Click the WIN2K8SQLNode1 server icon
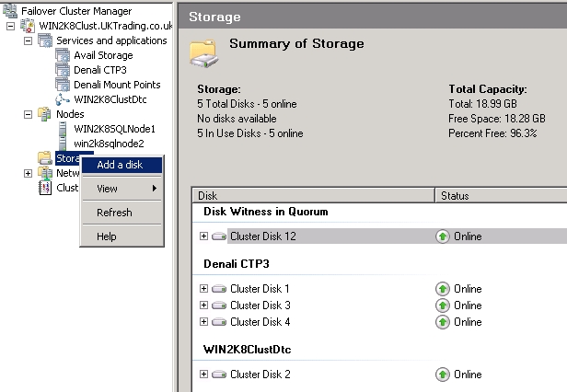This screenshot has width=567, height=392. pyautogui.click(x=63, y=129)
